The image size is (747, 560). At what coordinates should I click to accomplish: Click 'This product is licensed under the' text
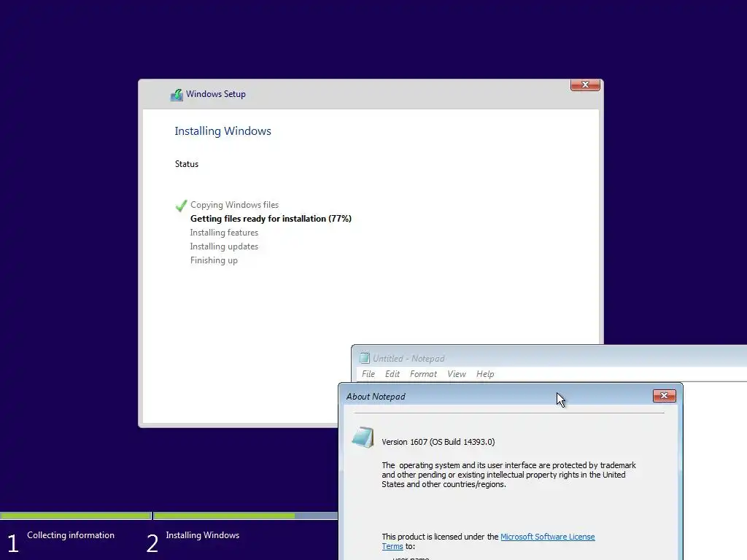pyautogui.click(x=440, y=537)
